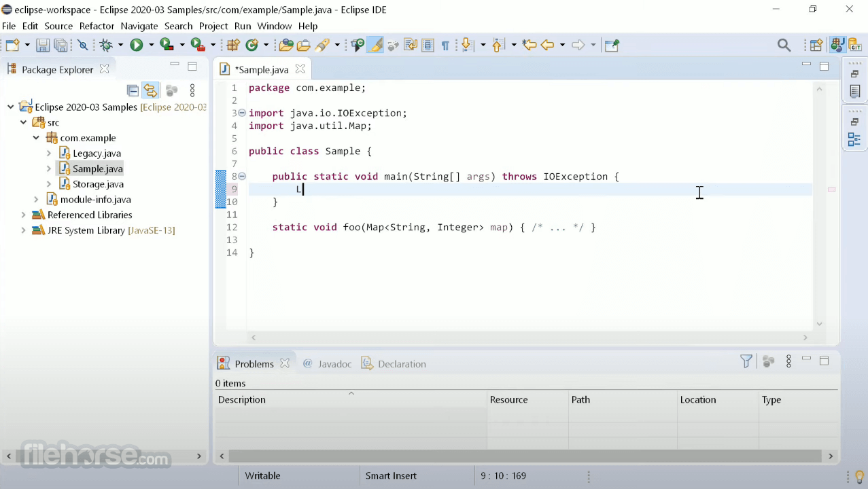Click the lightbulb tip icon in status bar
This screenshot has width=868, height=489.
pos(860,476)
